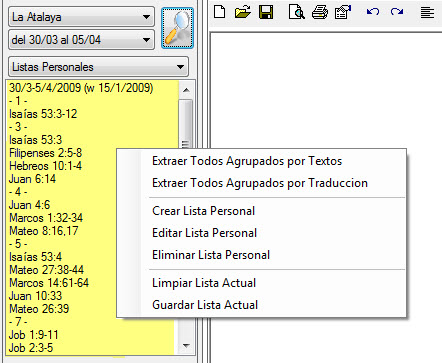Open a file with folder icon
The height and width of the screenshot is (363, 442).
pos(242,12)
